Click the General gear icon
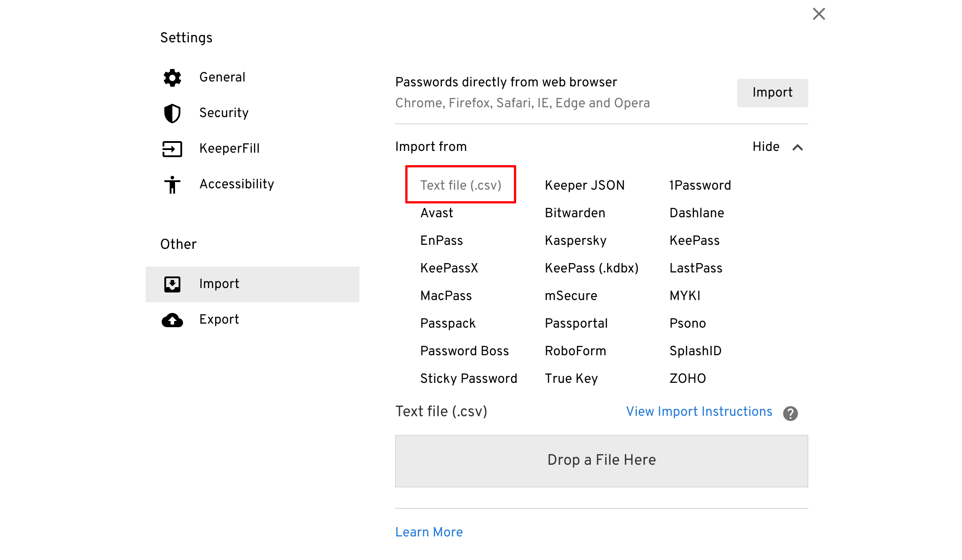962x560 pixels. 172,77
